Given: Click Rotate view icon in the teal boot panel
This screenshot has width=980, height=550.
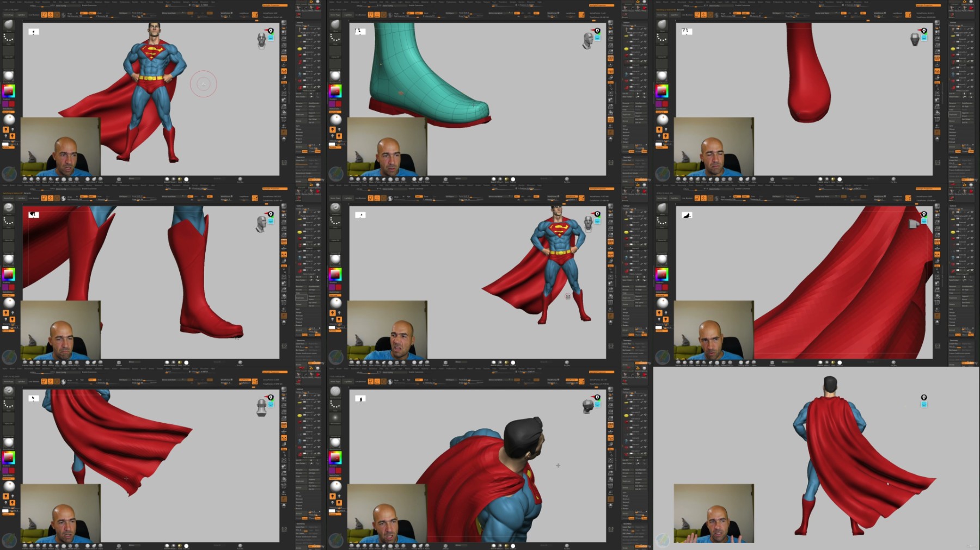Looking at the screenshot, I should [610, 114].
